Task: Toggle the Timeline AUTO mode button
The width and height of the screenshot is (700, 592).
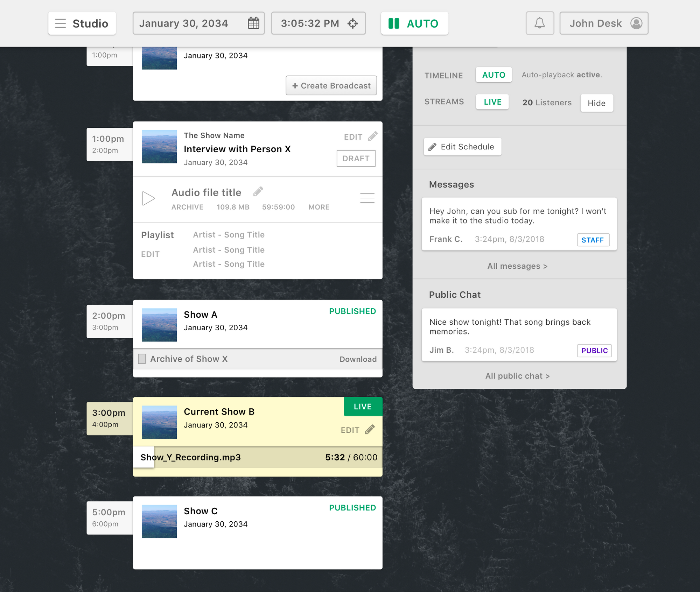Action: coord(493,75)
